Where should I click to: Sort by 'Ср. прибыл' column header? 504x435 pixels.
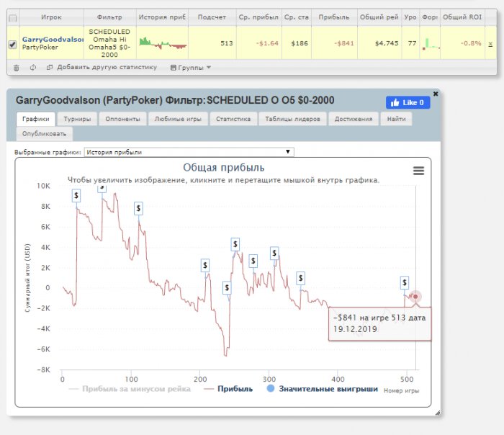(x=258, y=17)
